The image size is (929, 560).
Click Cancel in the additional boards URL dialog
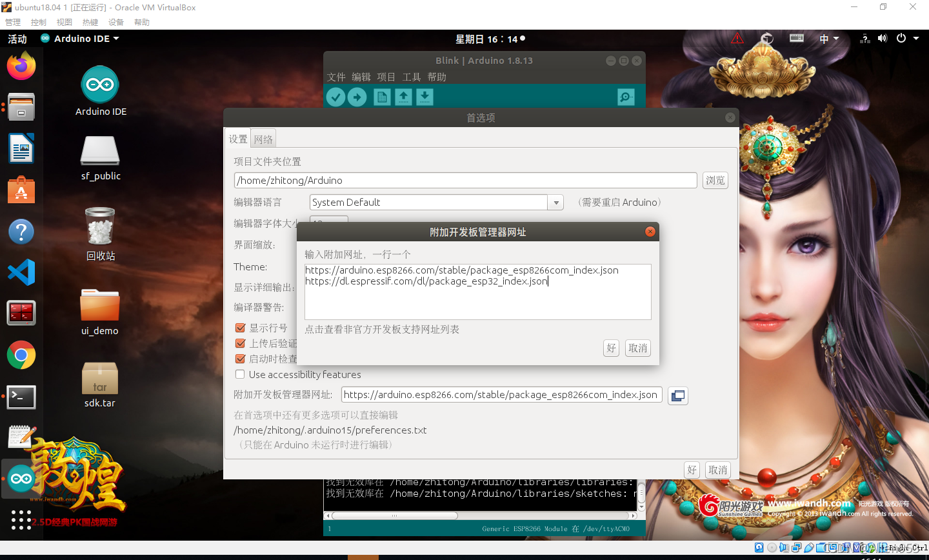click(638, 348)
